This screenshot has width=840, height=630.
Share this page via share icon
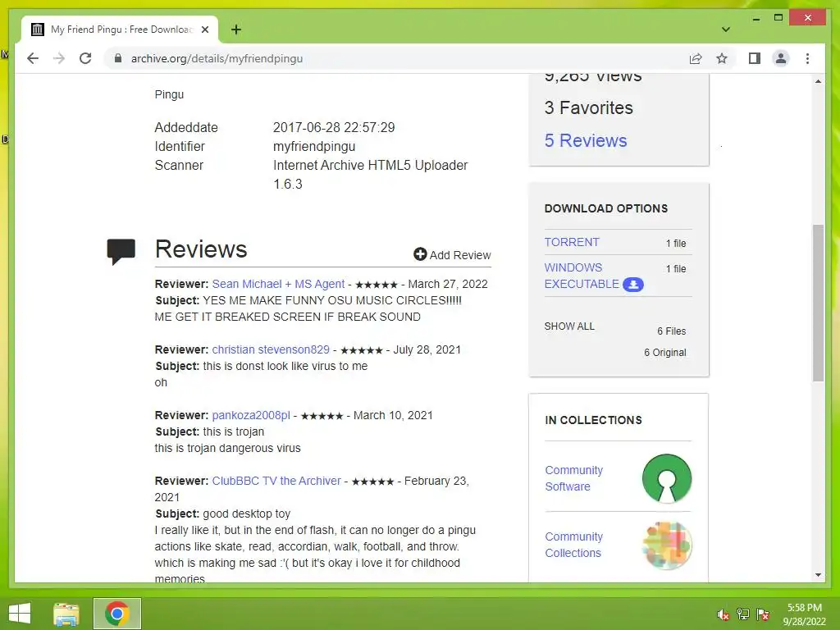coord(696,58)
